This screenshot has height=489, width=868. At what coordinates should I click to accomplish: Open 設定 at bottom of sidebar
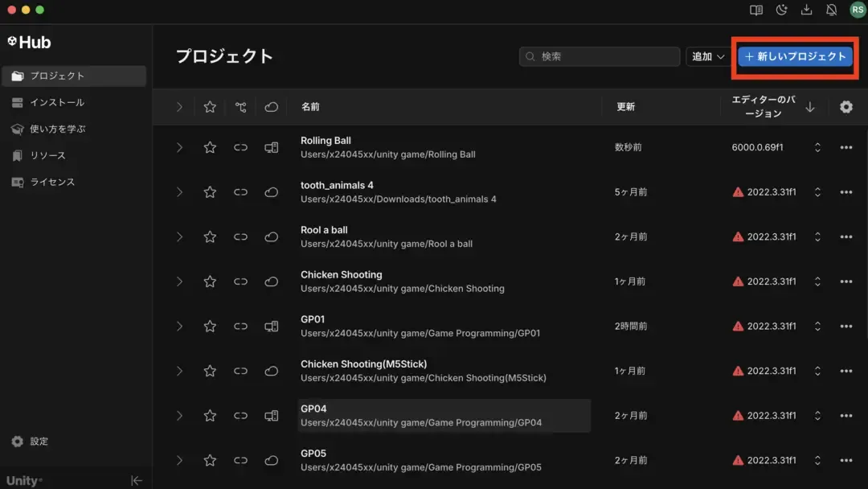pyautogui.click(x=39, y=442)
